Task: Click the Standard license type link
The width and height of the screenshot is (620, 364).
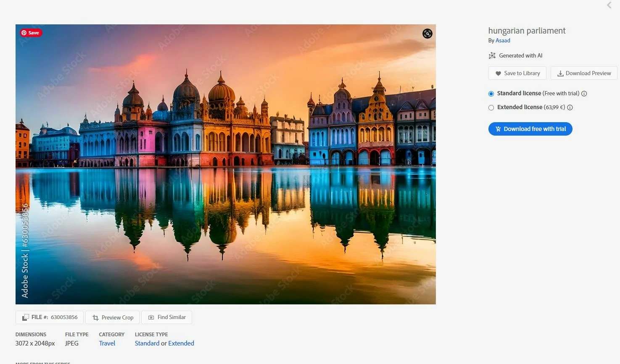Action: coord(147,343)
